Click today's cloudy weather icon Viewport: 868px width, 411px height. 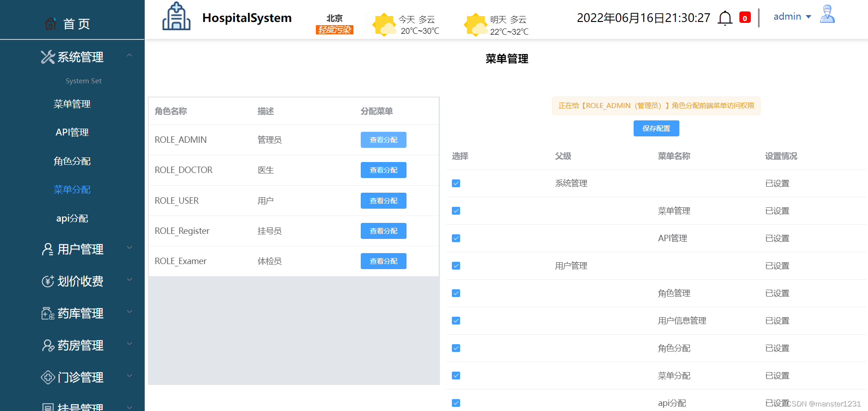(x=384, y=24)
